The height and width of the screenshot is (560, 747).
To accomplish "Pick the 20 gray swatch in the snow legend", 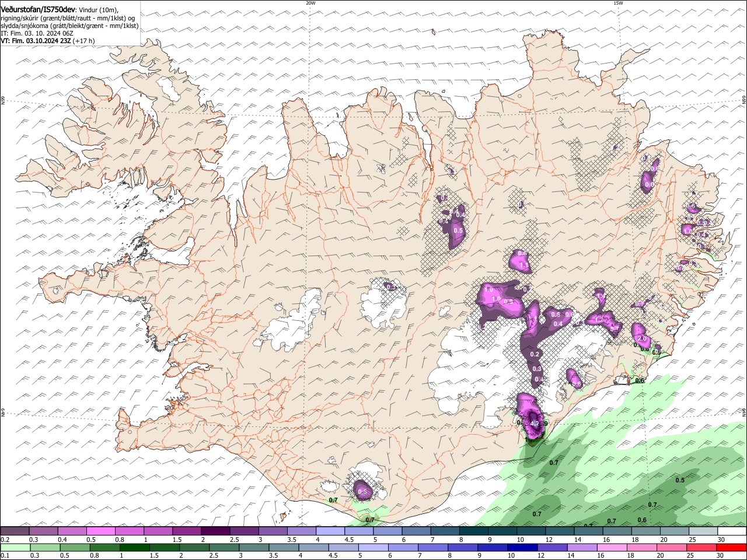I will coord(675,531).
